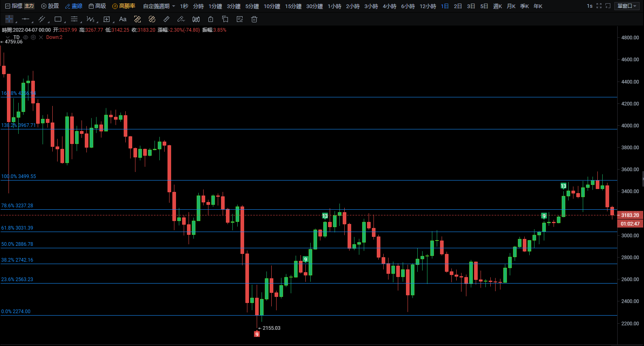644x346 pixels.
Task: Select the single ruler measure tool
Action: point(167,19)
